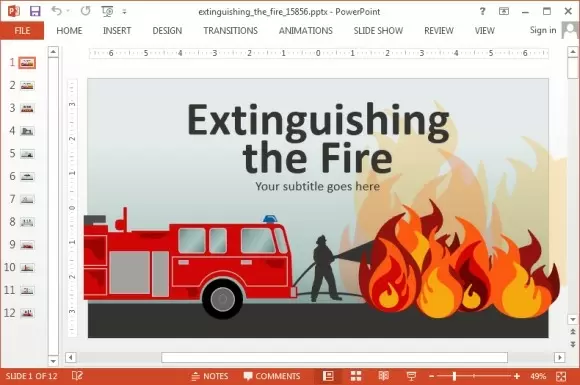This screenshot has height=385, width=580.
Task: Click the Save icon in quick access toolbar
Action: pos(35,11)
